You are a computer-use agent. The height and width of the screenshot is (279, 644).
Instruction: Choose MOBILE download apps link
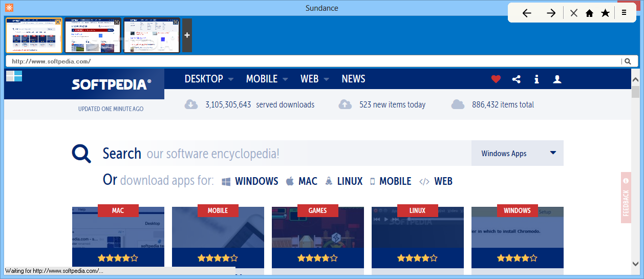[390, 181]
